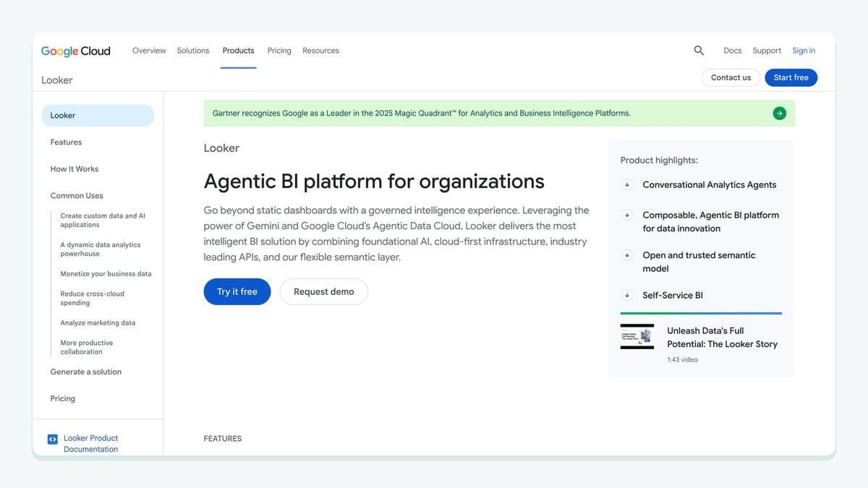
Task: Select the Products nav tab
Action: (239, 51)
